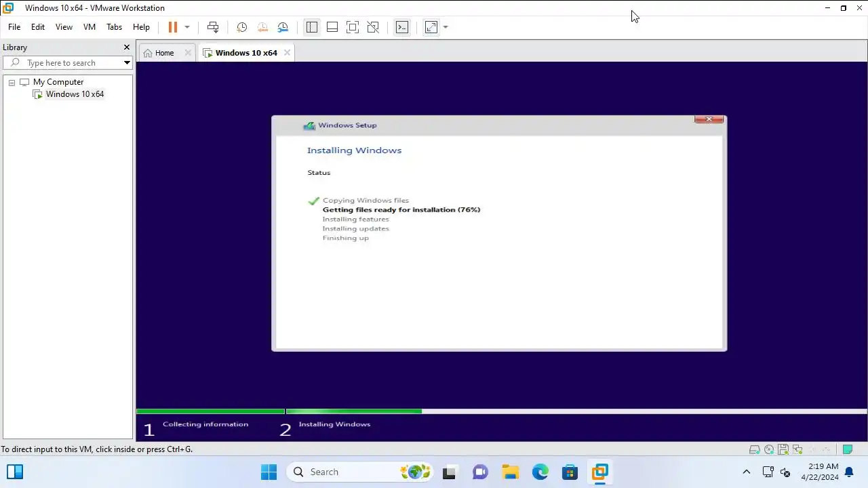Show hidden system tray icons
Viewport: 868px width, 488px height.
[747, 472]
